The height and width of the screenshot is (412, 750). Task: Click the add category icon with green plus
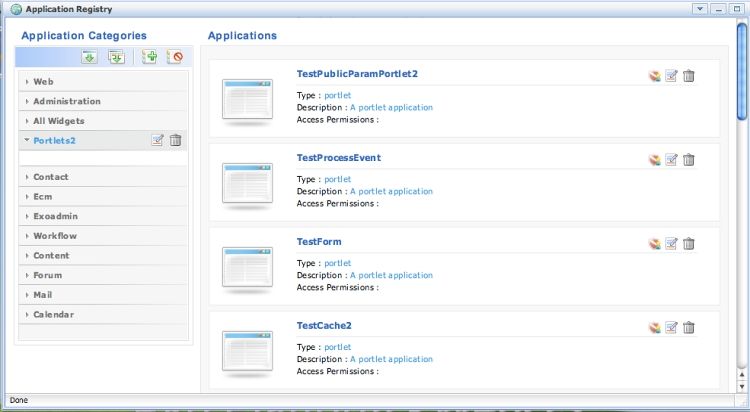[149, 57]
